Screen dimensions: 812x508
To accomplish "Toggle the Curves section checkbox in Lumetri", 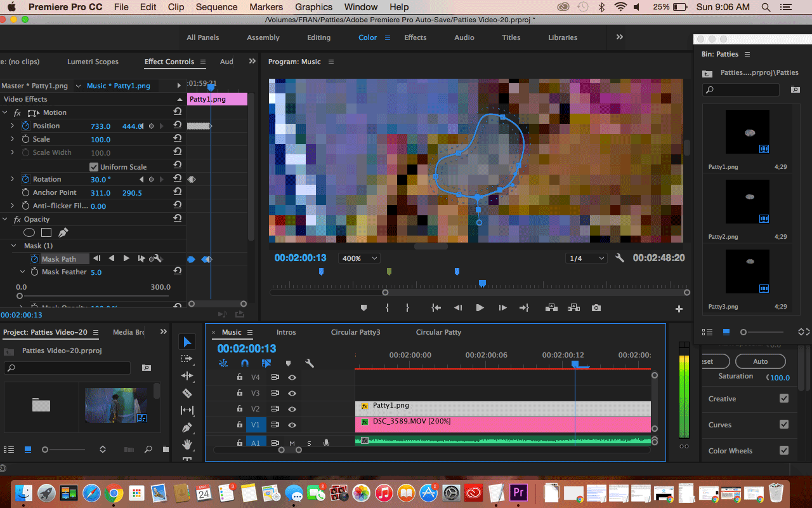I will pos(784,424).
